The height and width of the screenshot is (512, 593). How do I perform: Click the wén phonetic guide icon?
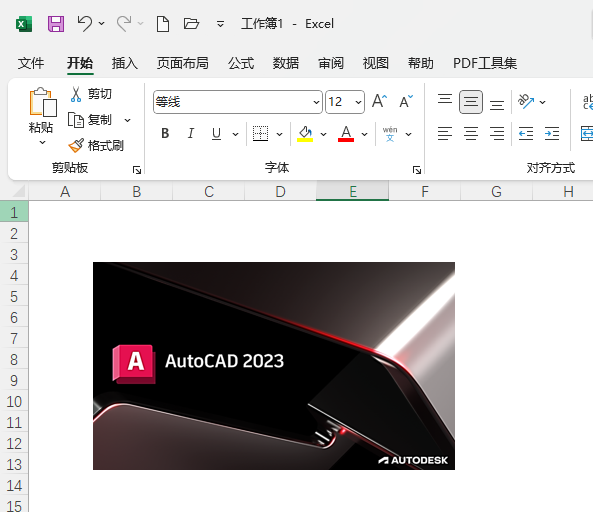click(390, 134)
